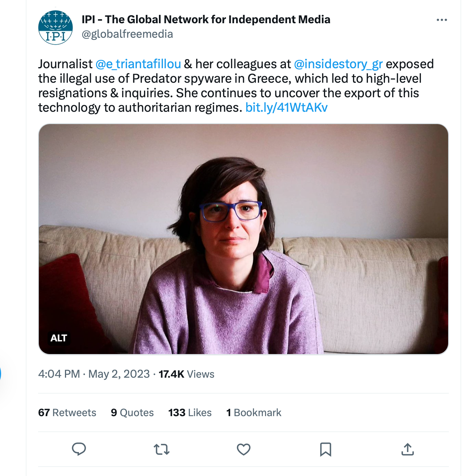Click the reply speech bubble icon
The height and width of the screenshot is (476, 471).
79,449
